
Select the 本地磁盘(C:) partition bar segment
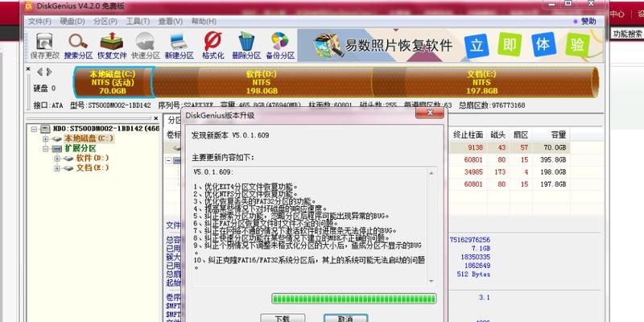[x=113, y=82]
